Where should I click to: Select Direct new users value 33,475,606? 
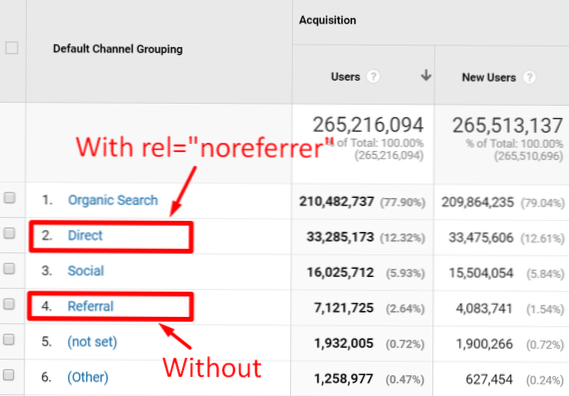(x=481, y=237)
